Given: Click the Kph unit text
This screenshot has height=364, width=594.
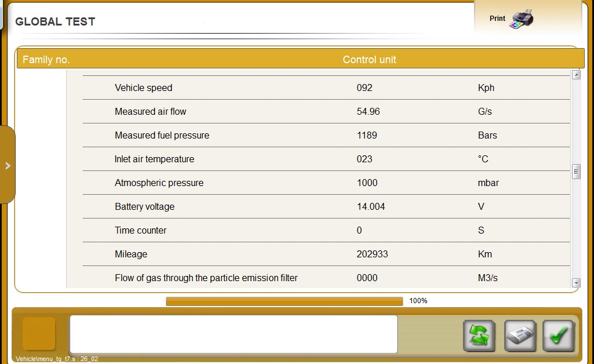Looking at the screenshot, I should (486, 88).
